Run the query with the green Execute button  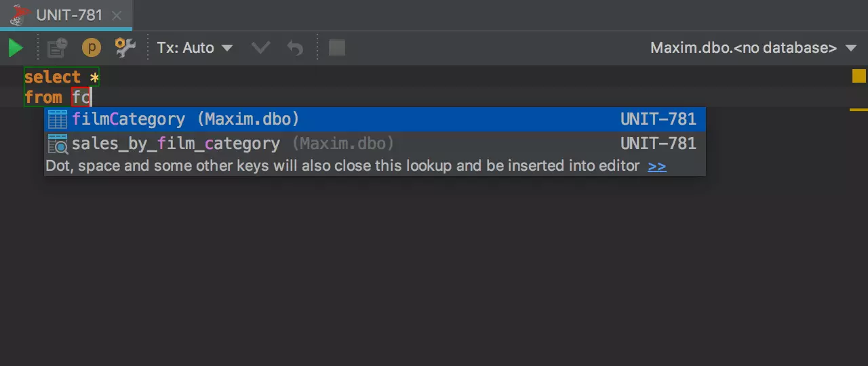coord(16,48)
